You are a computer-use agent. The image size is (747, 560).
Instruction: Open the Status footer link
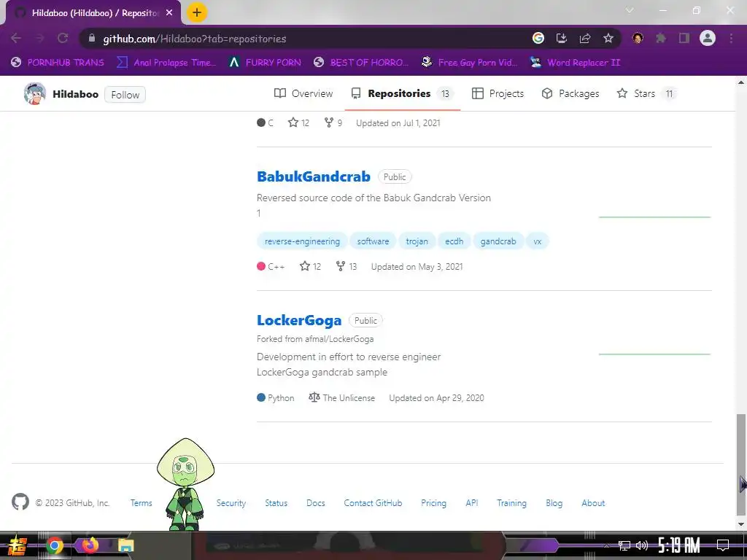[x=276, y=503]
